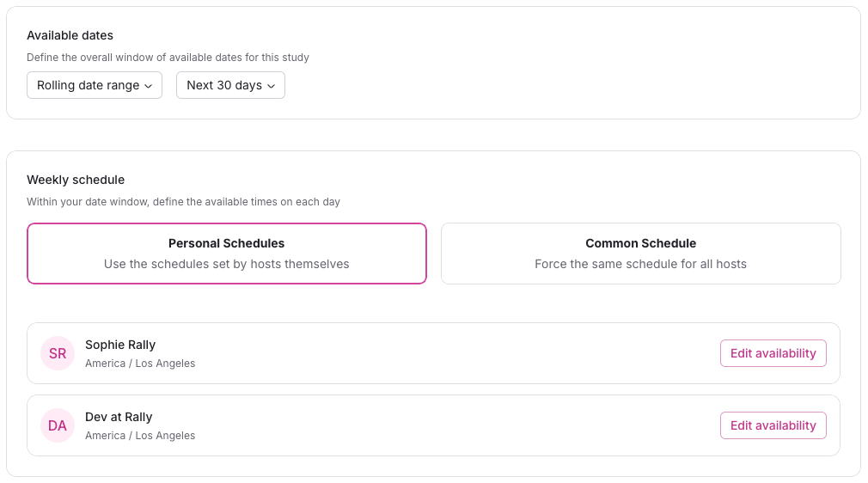Click chevron arrow beside Next 30 days
868x483 pixels.
point(272,86)
